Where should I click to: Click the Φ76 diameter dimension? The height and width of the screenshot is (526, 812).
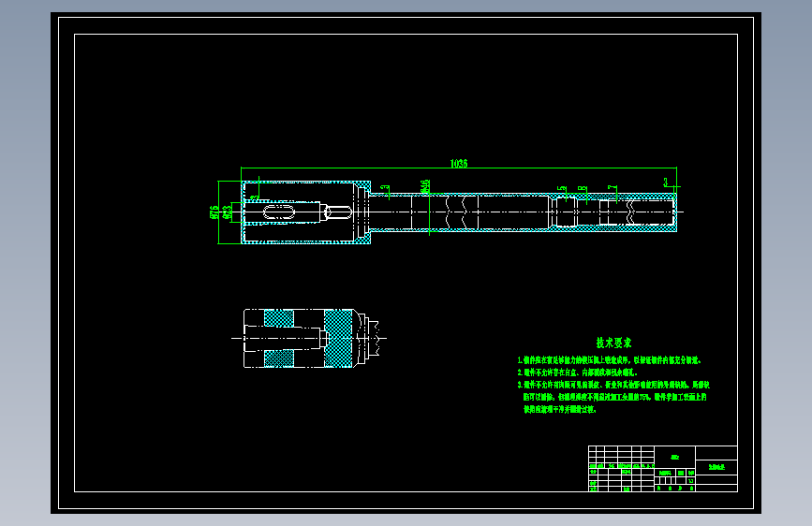(214, 212)
